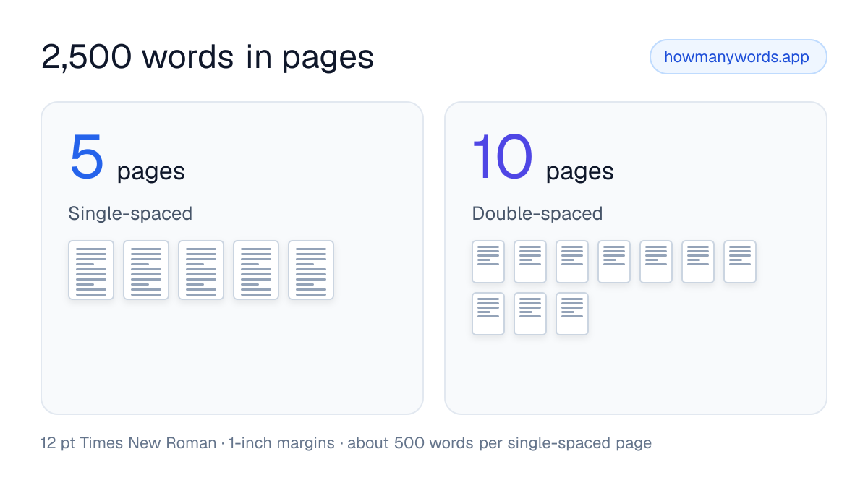Screen dimensions: 868x488
Task: Click the heading '2,500 words in pages'
Action: tap(208, 57)
